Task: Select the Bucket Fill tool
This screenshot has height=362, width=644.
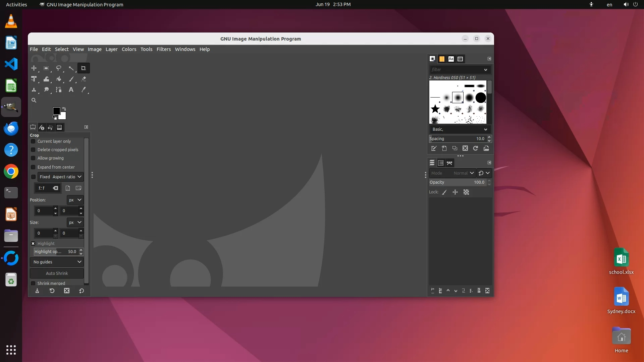Action: (x=59, y=79)
